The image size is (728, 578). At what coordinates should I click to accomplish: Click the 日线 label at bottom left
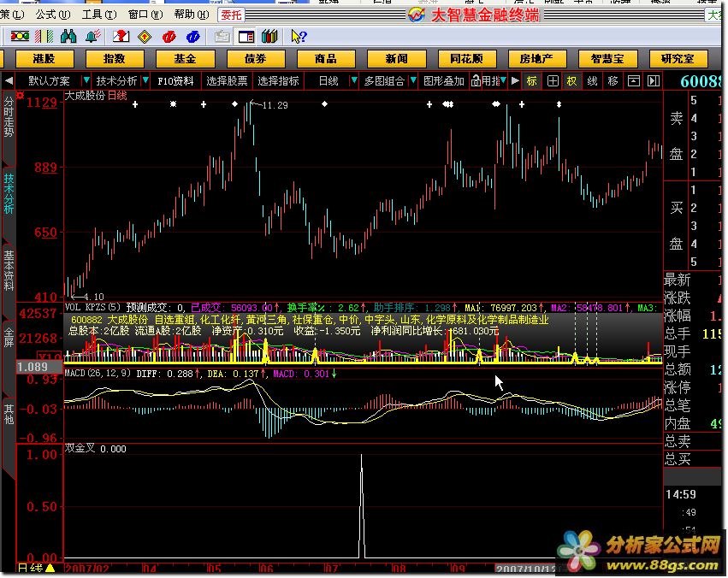(x=30, y=569)
